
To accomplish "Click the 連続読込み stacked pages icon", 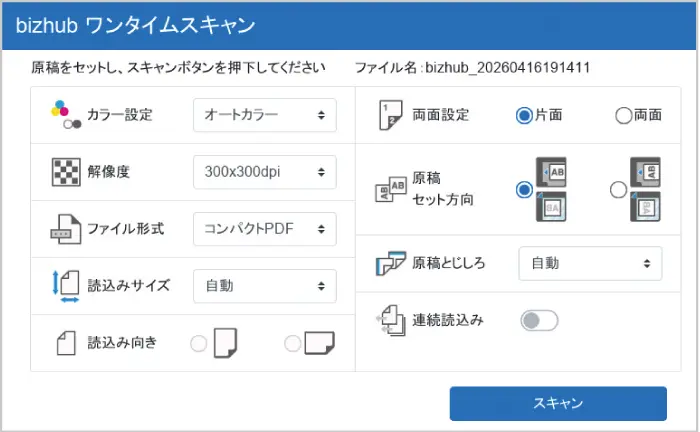I will 391,320.
